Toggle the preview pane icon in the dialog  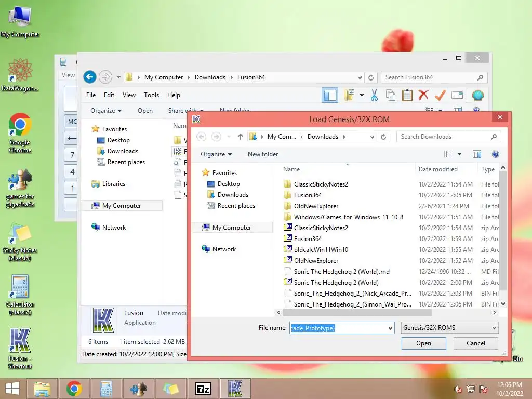[477, 154]
